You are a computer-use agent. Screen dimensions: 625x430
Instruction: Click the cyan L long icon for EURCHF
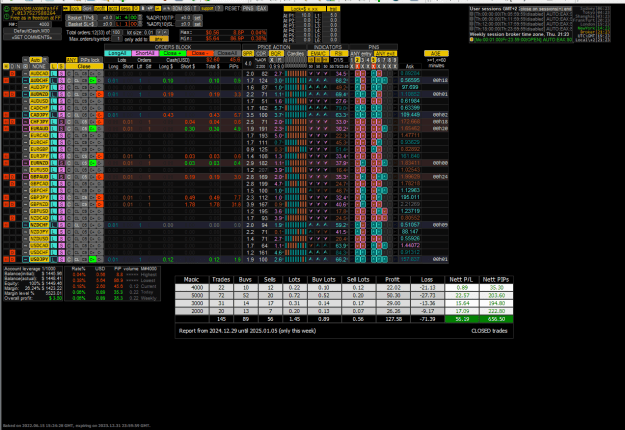pyautogui.click(x=53, y=142)
